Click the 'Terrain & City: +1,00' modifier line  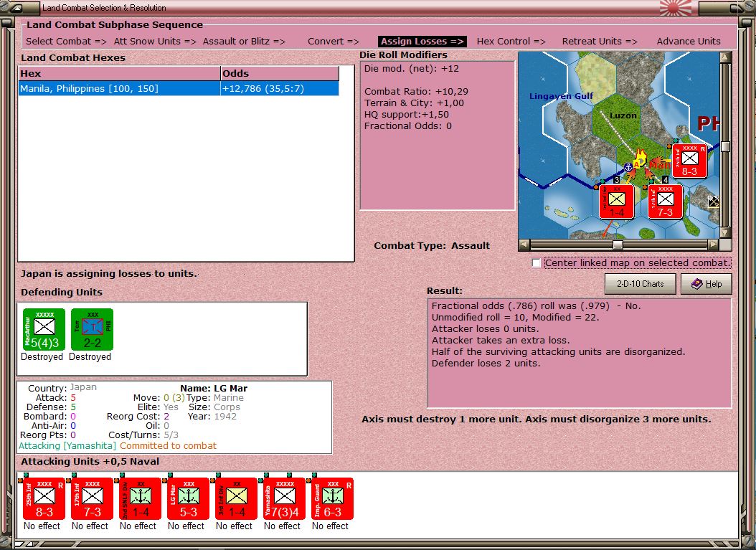(x=414, y=103)
